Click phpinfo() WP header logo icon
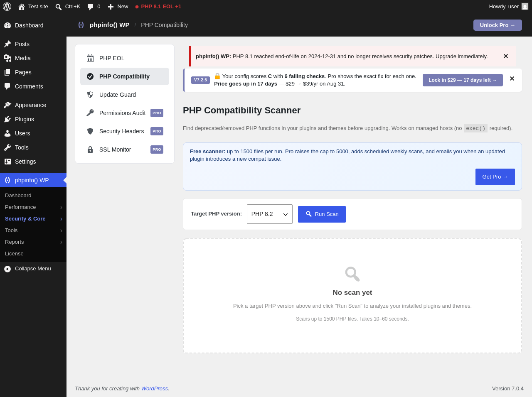532x397 pixels. tap(81, 25)
